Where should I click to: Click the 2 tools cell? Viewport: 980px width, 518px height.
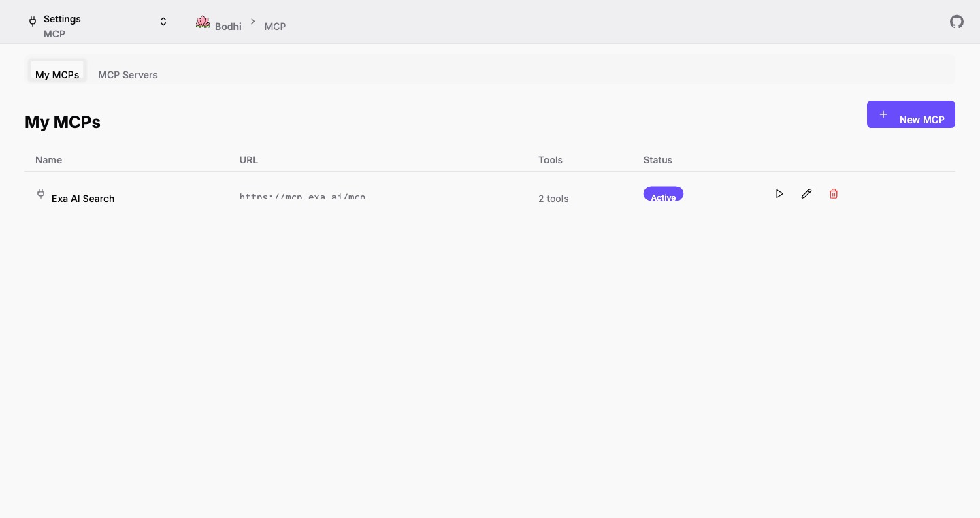553,199
